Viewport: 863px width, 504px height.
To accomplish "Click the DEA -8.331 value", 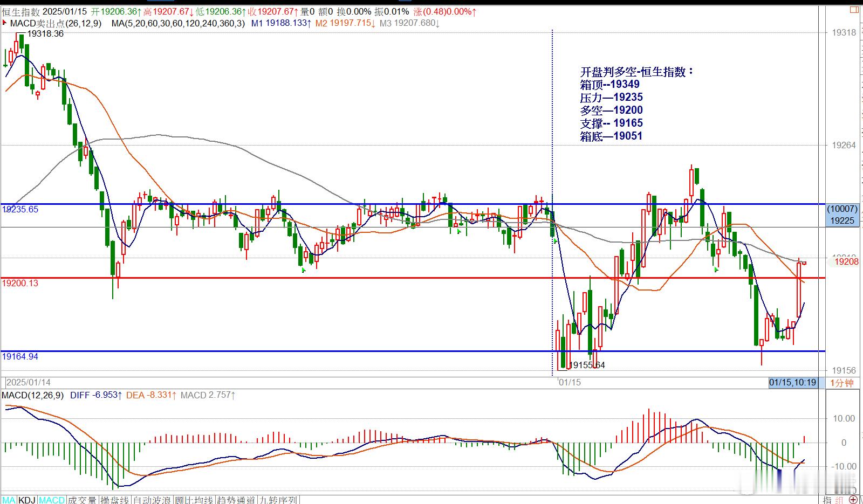I will click(152, 395).
